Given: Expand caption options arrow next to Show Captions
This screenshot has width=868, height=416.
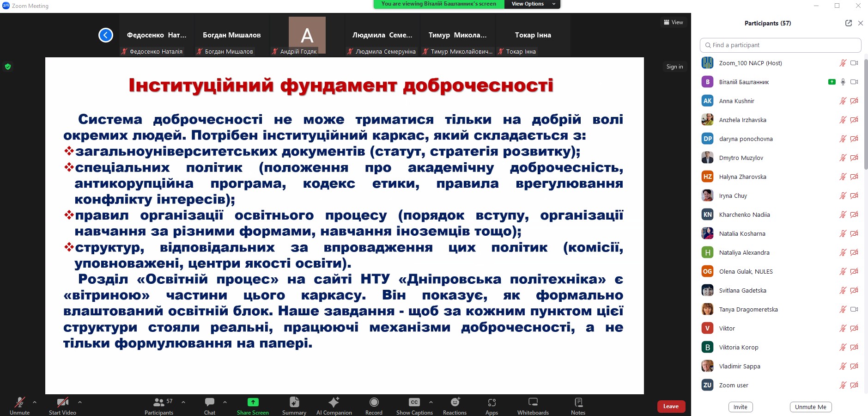Looking at the screenshot, I should (431, 402).
